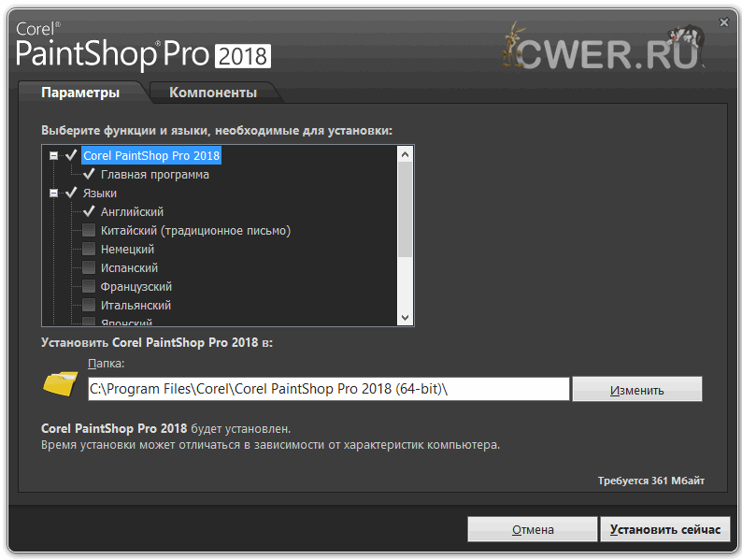Viewport: 742px width, 560px height.
Task: Click the Изменить folder button
Action: click(637, 390)
